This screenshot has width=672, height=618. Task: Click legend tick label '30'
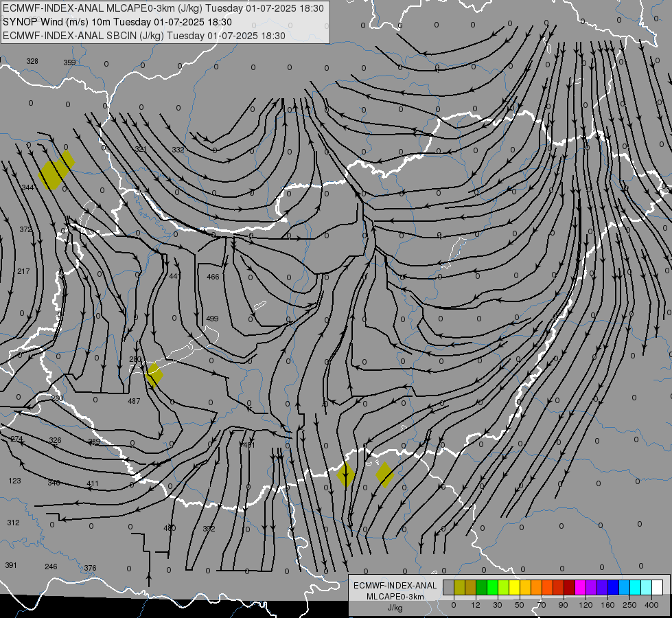[x=497, y=605]
